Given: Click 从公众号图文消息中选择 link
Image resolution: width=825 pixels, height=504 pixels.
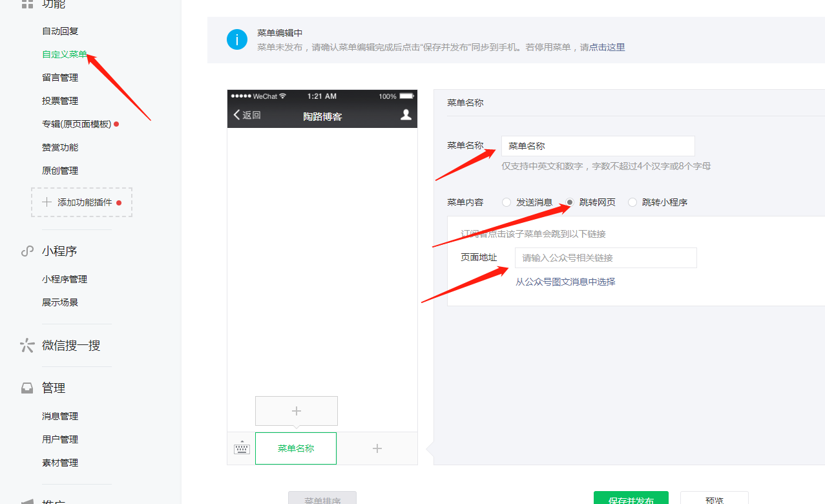Looking at the screenshot, I should [565, 282].
